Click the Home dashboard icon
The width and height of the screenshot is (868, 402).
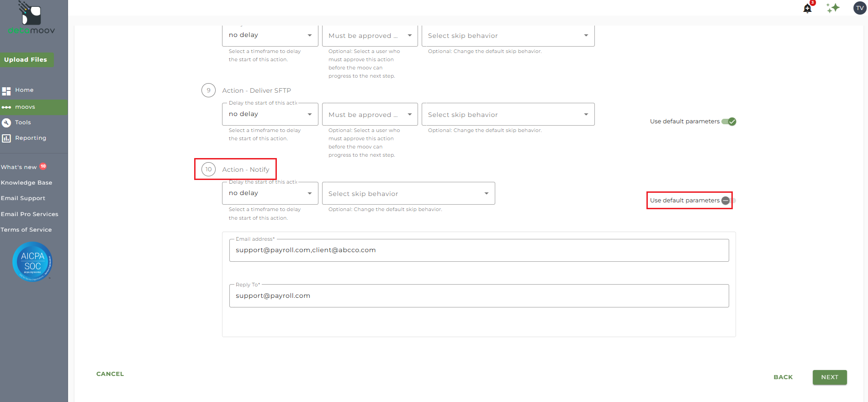(x=6, y=91)
